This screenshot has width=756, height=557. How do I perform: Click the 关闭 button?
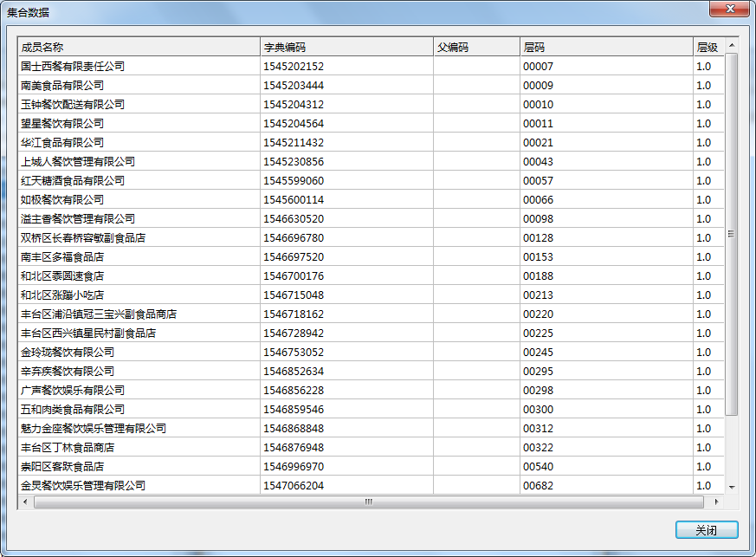707,530
